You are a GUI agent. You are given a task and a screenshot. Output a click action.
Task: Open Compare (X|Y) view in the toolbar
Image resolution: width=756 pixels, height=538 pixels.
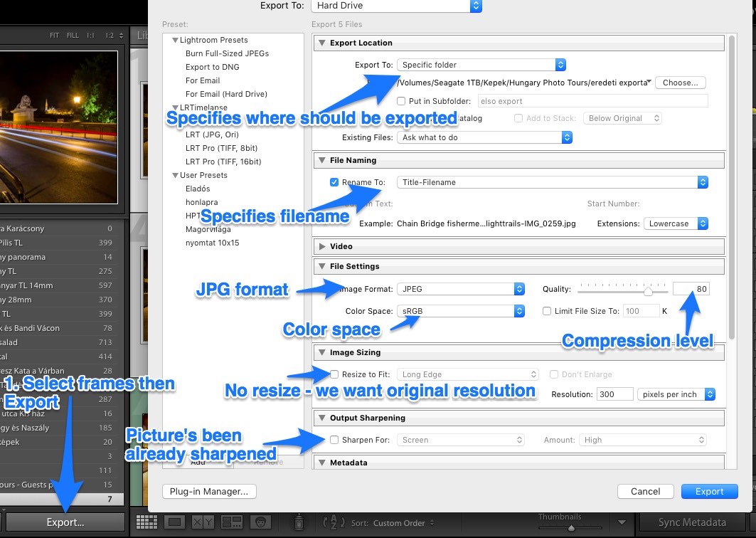click(203, 522)
